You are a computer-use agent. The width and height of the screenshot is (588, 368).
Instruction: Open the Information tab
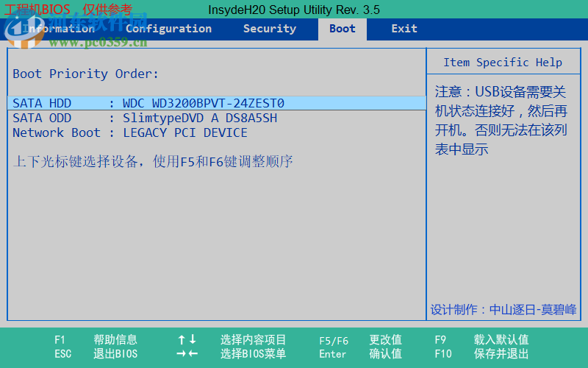(x=58, y=29)
